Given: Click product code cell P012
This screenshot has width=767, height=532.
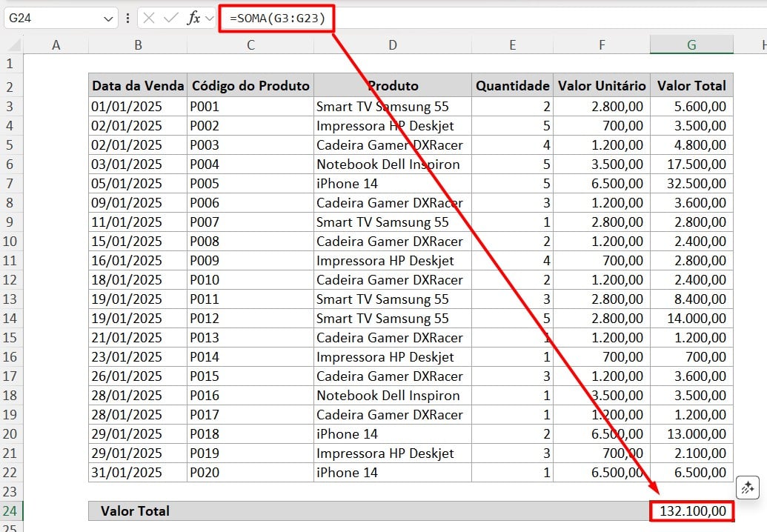Looking at the screenshot, I should click(x=250, y=319).
